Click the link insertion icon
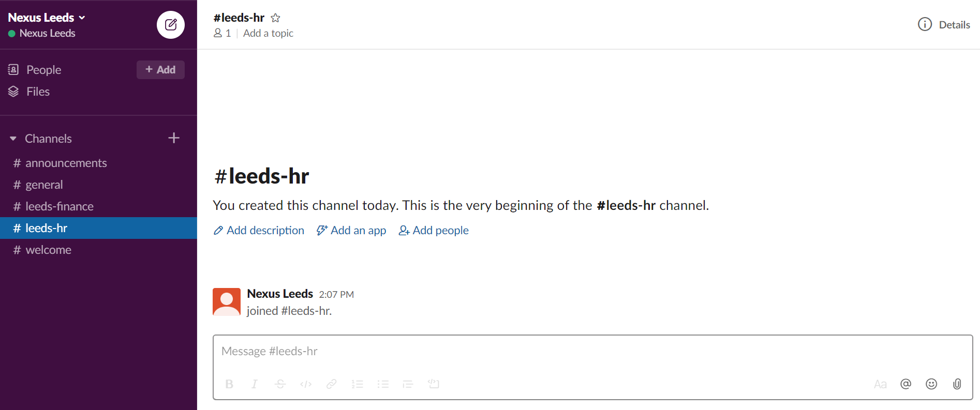 [331, 384]
